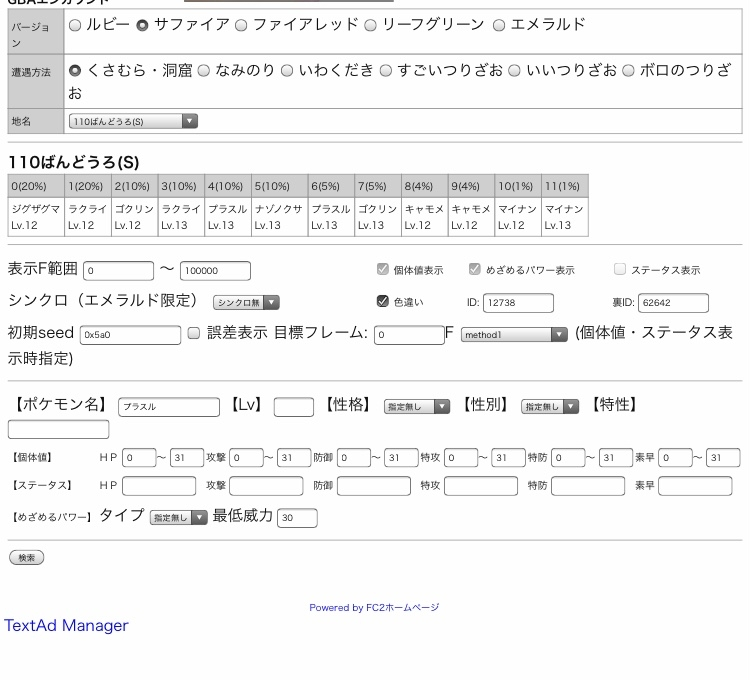Click the 特性 ability input field
The image size is (750, 680).
(58, 429)
